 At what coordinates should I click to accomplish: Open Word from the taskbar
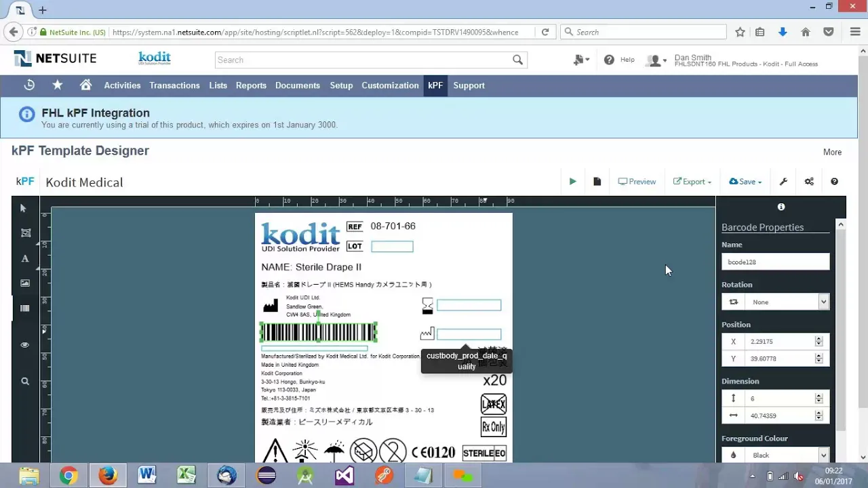pos(147,476)
